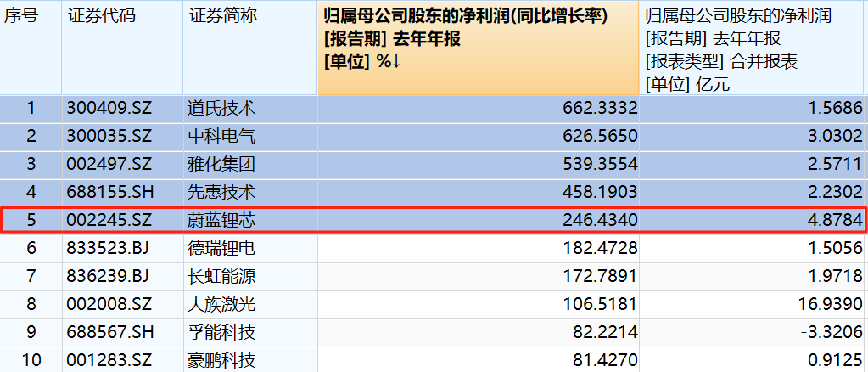Select growth rate cell 662.3332

pyautogui.click(x=479, y=108)
